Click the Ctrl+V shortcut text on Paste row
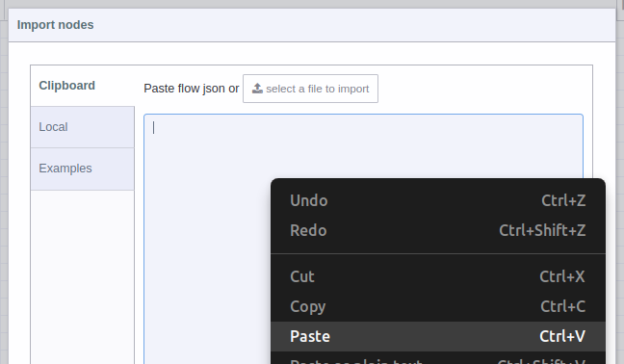This screenshot has width=624, height=364. [x=562, y=336]
